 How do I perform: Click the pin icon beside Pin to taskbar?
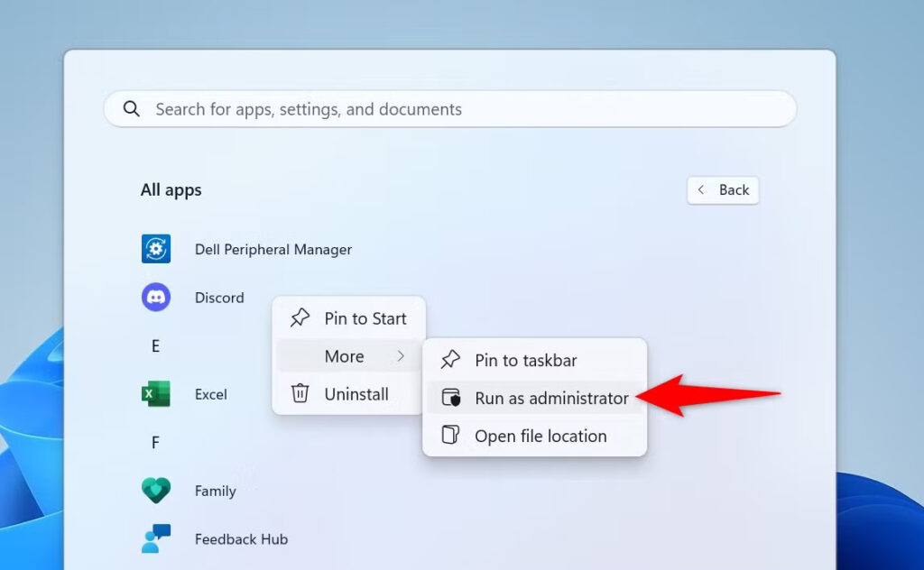450,360
